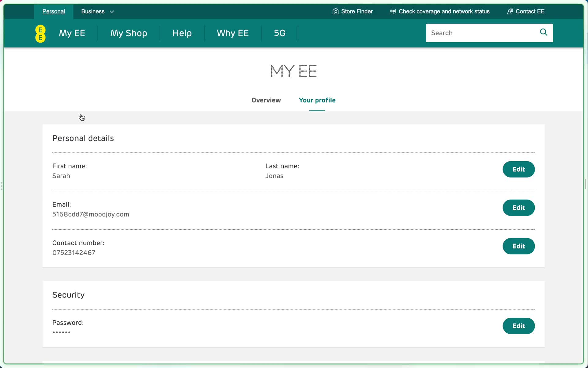Switch to the Overview tab
588x368 pixels.
point(266,100)
